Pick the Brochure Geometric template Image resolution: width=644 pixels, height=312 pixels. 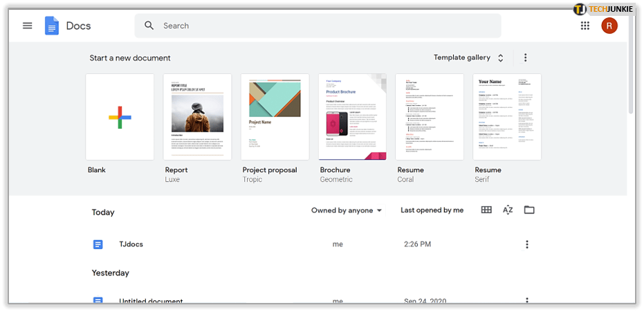[352, 117]
